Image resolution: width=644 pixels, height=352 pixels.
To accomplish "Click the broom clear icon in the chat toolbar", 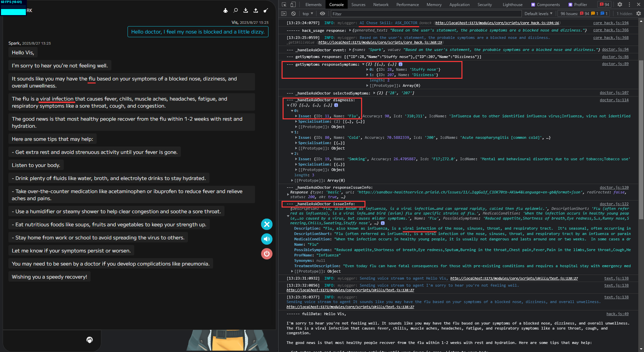I will (266, 10).
